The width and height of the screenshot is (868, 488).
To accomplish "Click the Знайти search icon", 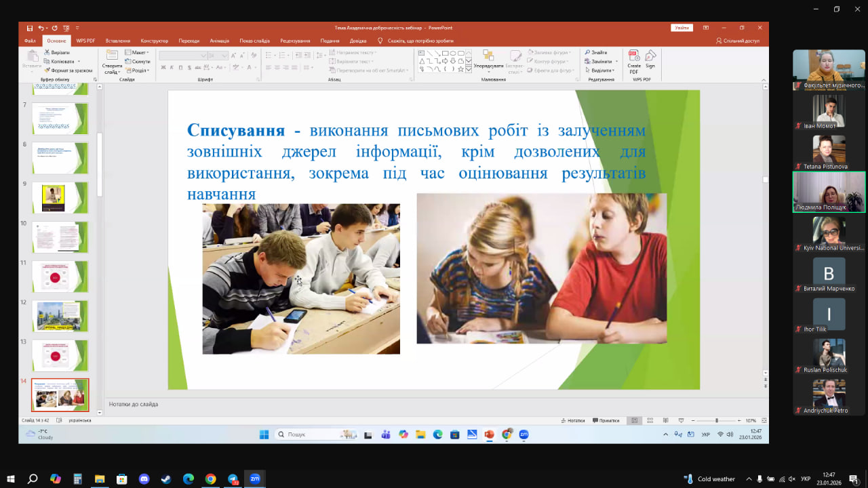I will coord(587,52).
